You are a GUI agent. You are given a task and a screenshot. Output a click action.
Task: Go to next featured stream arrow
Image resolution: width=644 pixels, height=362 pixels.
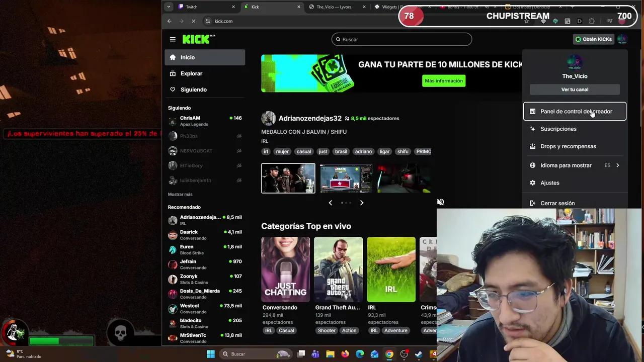coord(361,203)
